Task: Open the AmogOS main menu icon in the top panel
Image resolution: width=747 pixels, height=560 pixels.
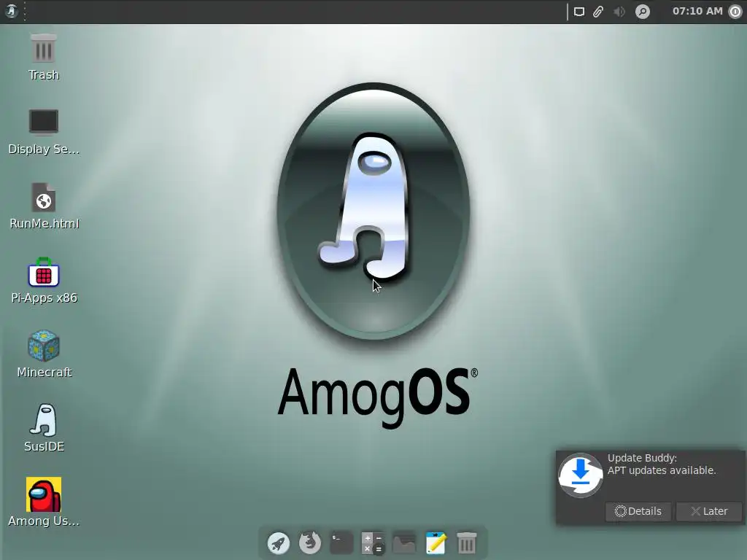Action: coord(12,11)
